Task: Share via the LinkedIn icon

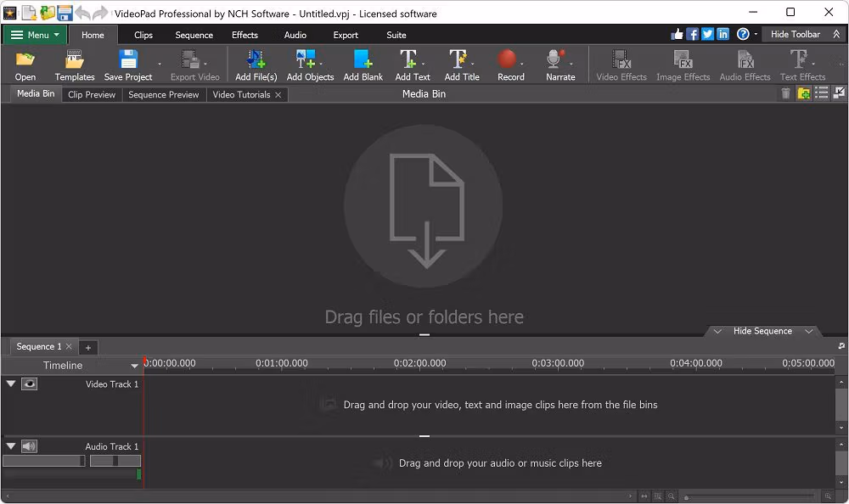Action: pyautogui.click(x=722, y=34)
